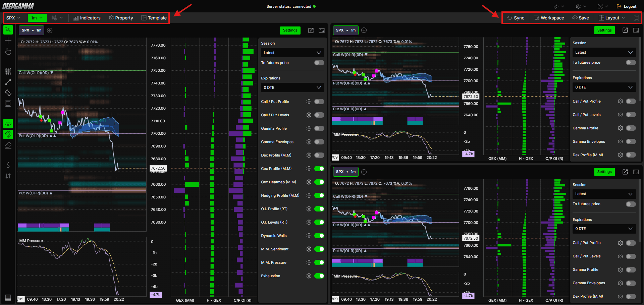Maximize the left chart panel

(x=322, y=30)
